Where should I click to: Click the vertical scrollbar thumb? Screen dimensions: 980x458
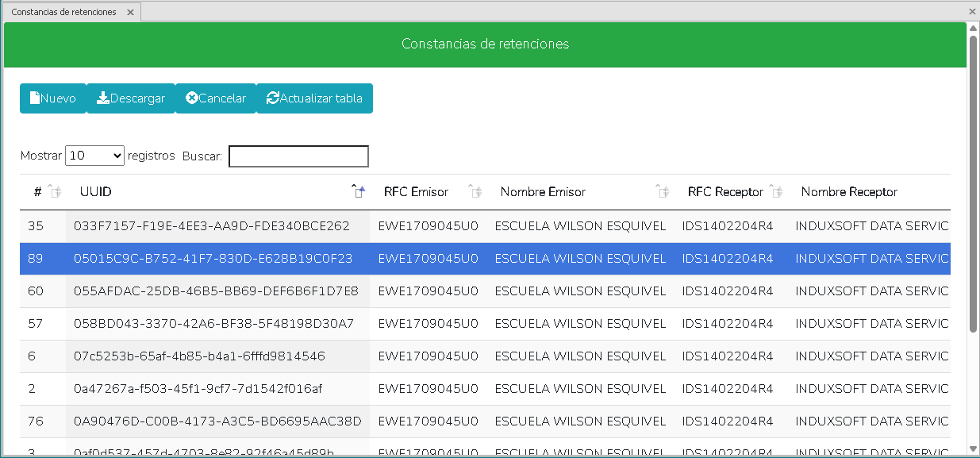[973, 183]
